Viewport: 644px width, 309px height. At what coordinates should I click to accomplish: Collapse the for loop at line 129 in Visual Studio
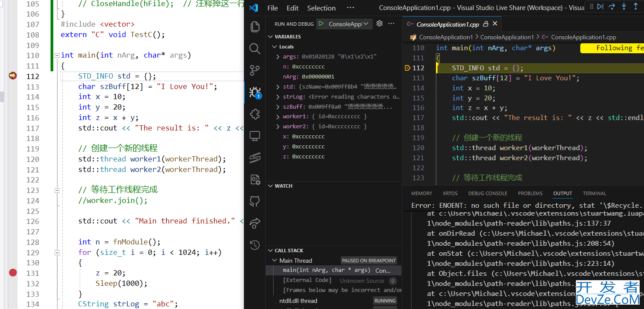pyautogui.click(x=57, y=253)
